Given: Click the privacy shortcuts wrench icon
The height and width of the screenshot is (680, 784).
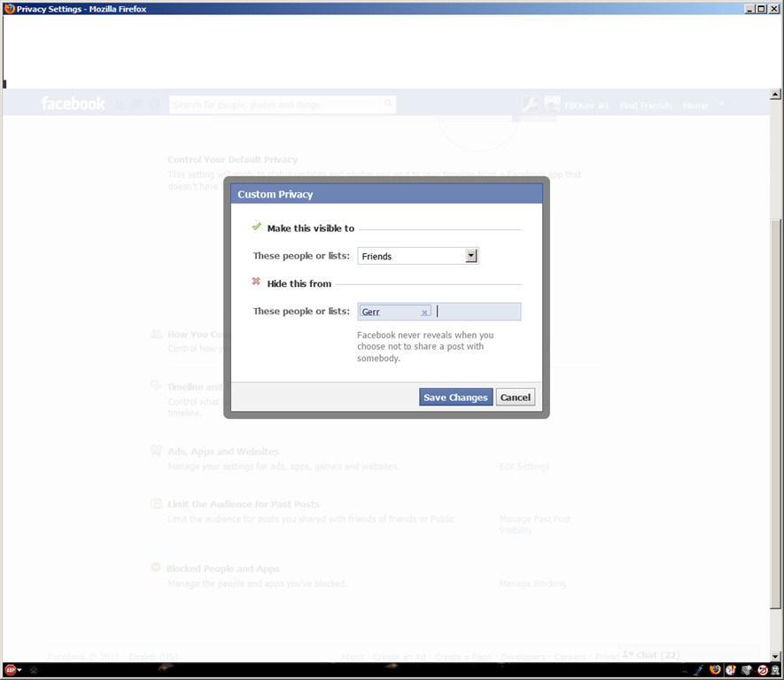Looking at the screenshot, I should (529, 104).
